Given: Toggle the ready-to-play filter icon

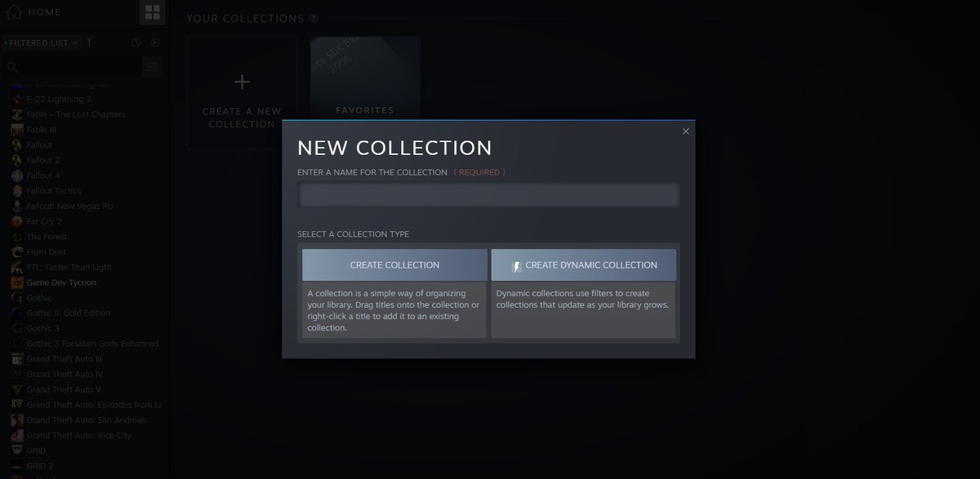Looking at the screenshot, I should coord(155,42).
